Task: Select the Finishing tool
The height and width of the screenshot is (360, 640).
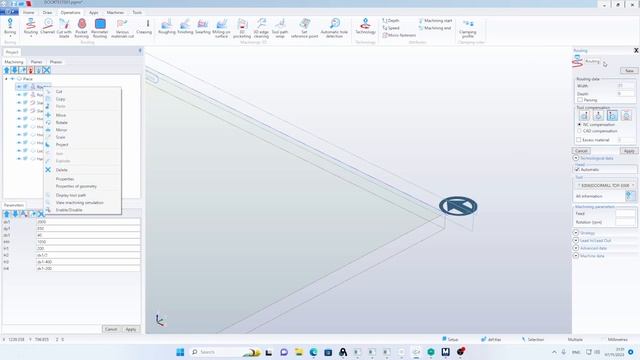Action: (x=185, y=26)
